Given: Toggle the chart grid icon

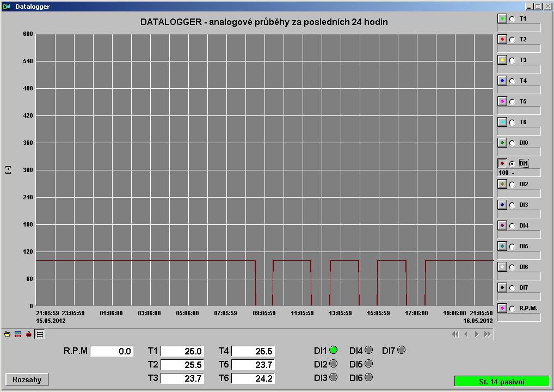Looking at the screenshot, I should tap(40, 334).
